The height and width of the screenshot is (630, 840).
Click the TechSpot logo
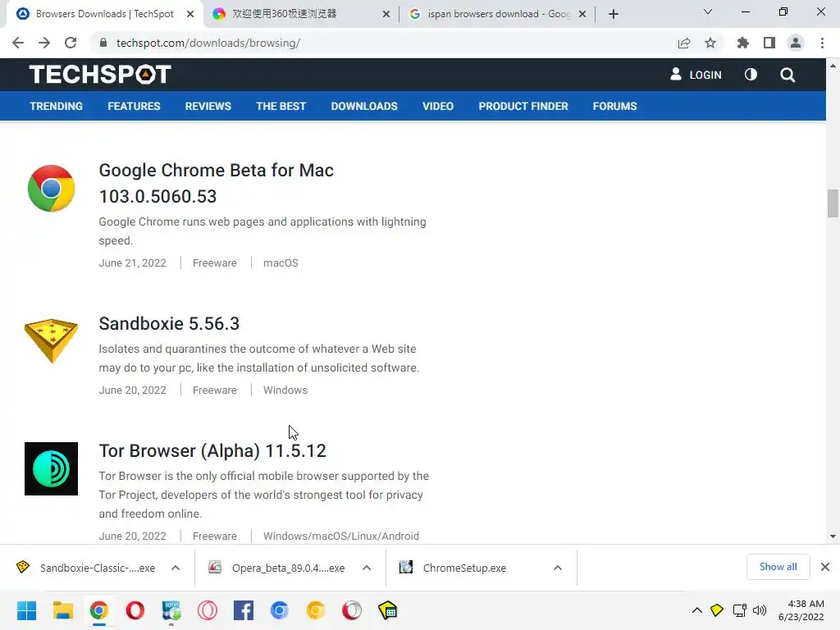click(x=100, y=75)
